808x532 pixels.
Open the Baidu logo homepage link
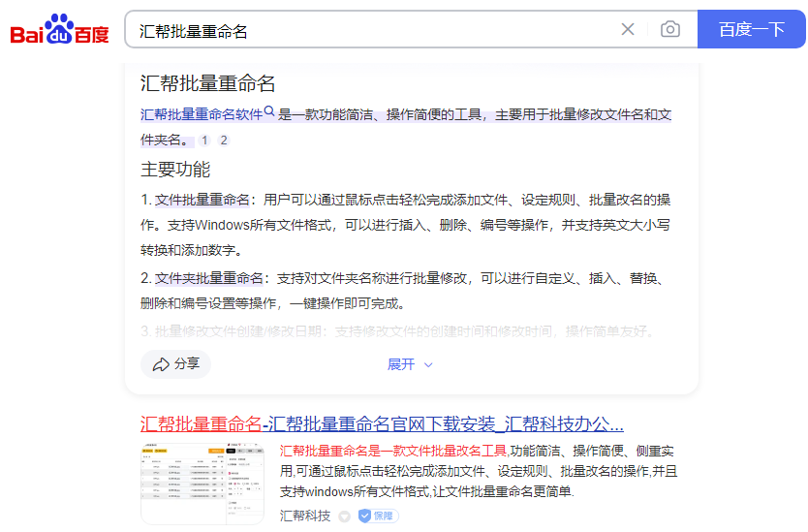[60, 29]
